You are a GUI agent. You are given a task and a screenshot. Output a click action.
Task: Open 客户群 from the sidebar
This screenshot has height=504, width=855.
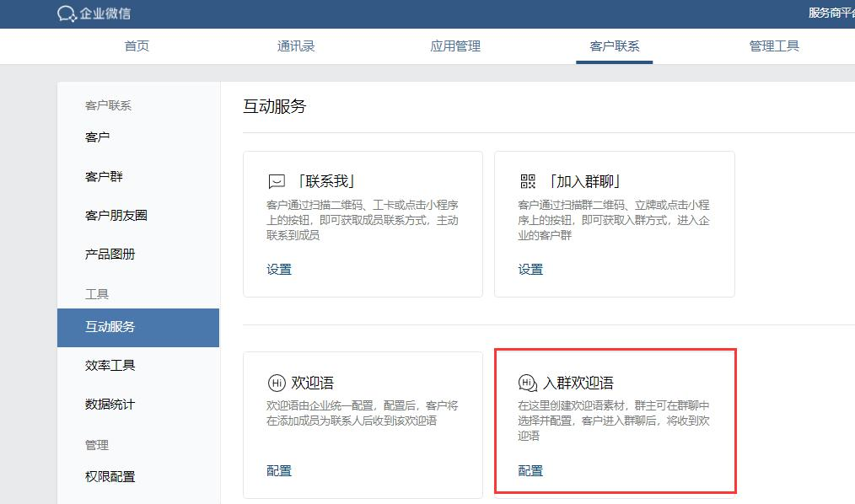[x=103, y=176]
